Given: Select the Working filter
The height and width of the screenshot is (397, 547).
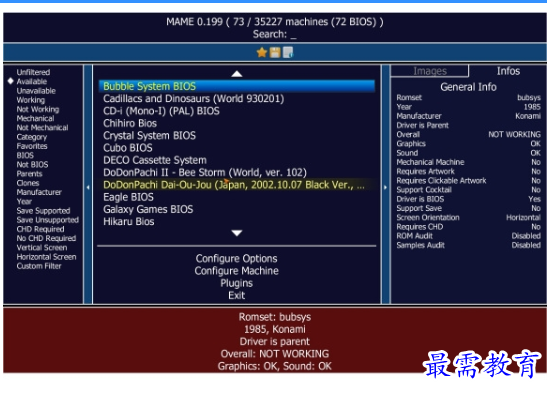Looking at the screenshot, I should point(31,100).
